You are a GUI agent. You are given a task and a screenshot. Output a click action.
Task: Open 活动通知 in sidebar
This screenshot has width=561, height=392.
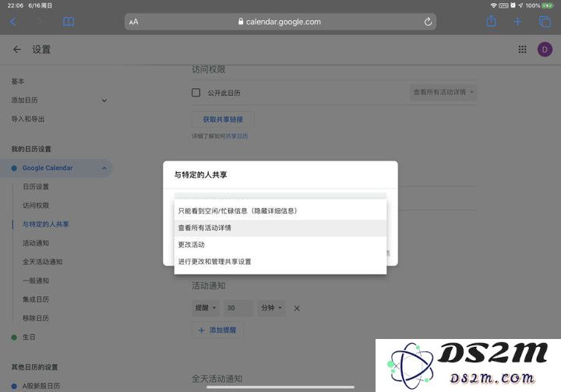[x=36, y=243]
